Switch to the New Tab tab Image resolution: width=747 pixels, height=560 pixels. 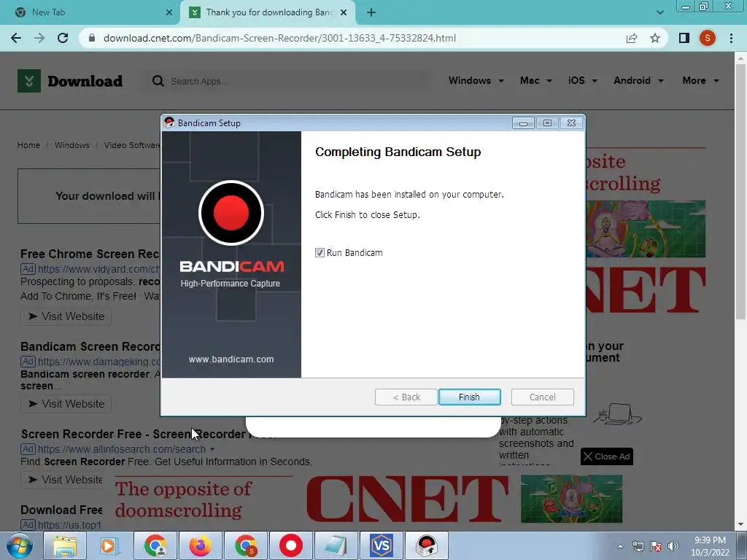tap(90, 12)
